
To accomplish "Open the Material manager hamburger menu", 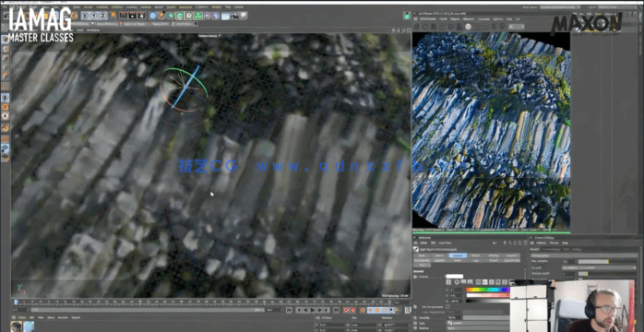I will click(x=14, y=317).
